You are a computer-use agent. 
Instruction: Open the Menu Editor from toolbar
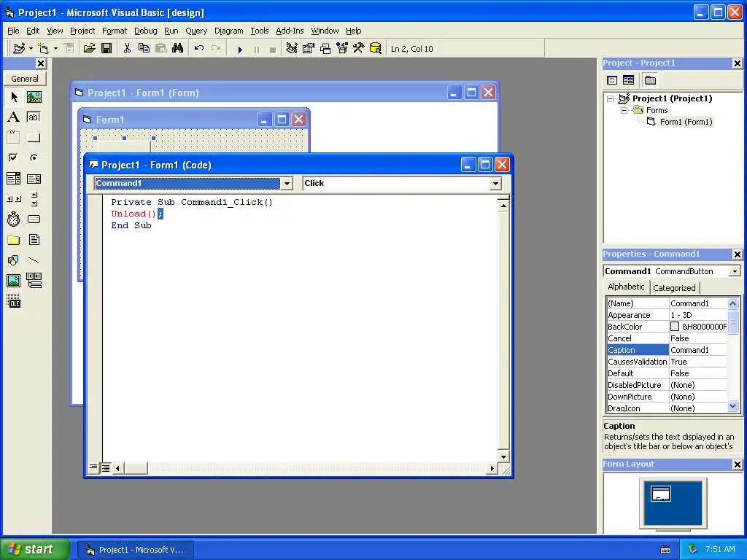coord(69,49)
